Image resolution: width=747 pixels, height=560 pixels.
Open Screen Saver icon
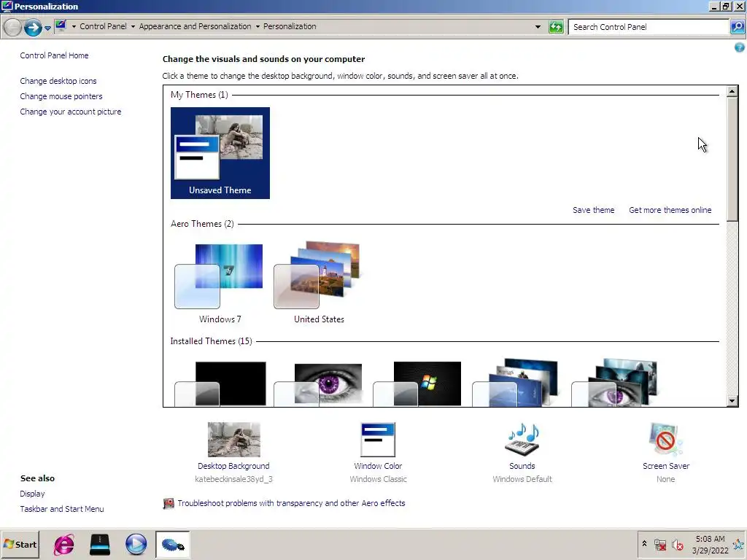[x=665, y=440]
